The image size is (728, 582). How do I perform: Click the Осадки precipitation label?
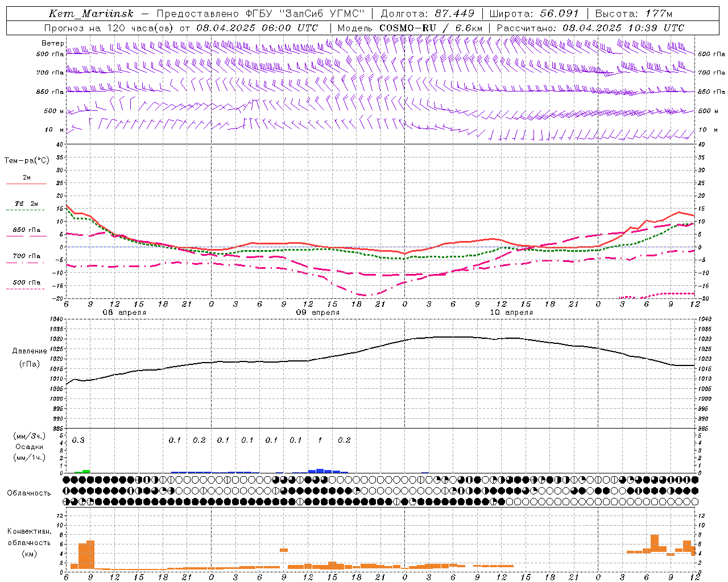coord(30,447)
